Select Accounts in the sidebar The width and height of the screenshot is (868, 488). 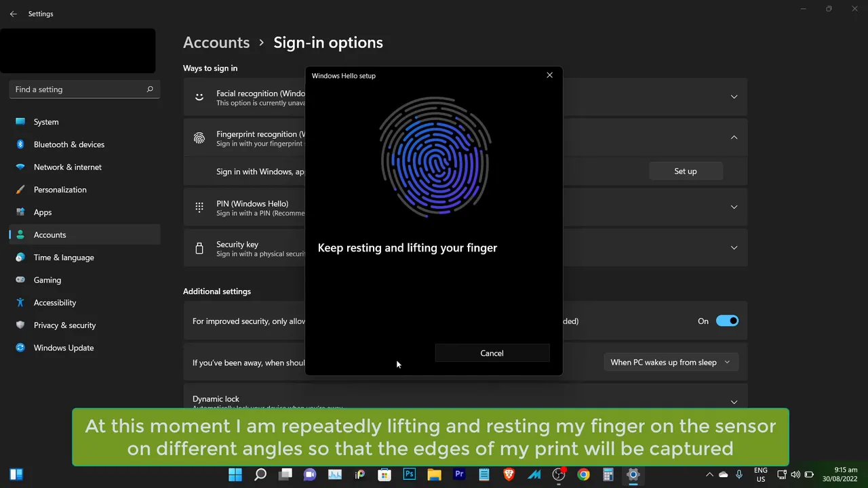[84, 235]
